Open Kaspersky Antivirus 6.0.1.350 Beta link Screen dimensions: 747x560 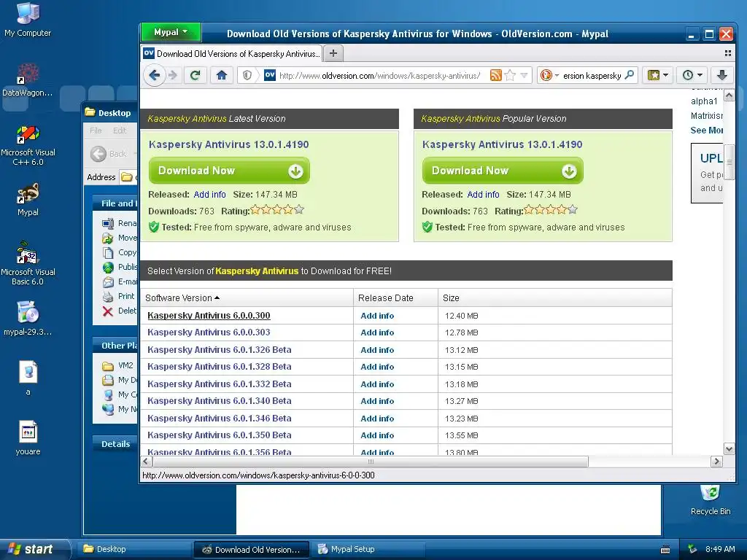pos(219,435)
